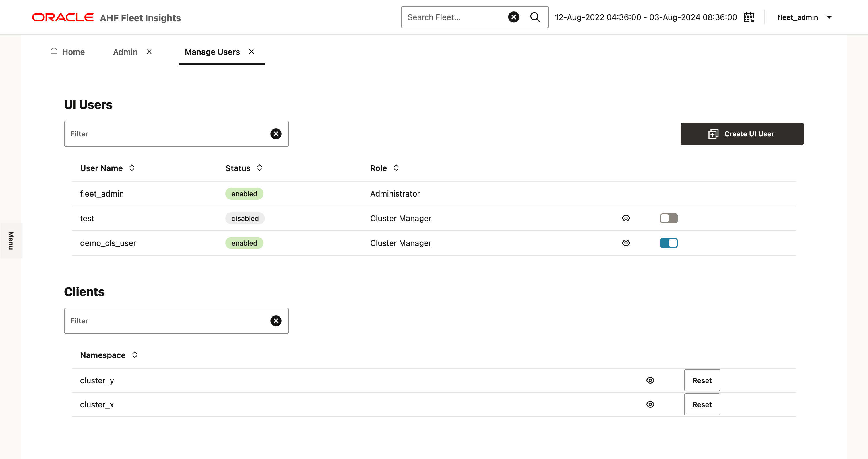Screen dimensions: 868x459
Task: Clear the Clients filter field
Action: [276, 321]
